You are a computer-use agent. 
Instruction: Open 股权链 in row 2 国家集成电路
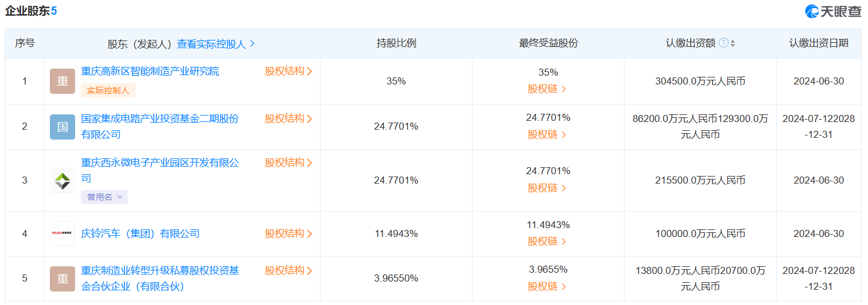tap(547, 134)
